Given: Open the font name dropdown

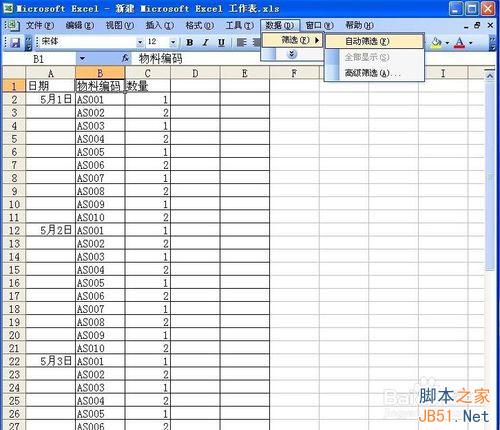Looking at the screenshot, I should click(x=140, y=42).
